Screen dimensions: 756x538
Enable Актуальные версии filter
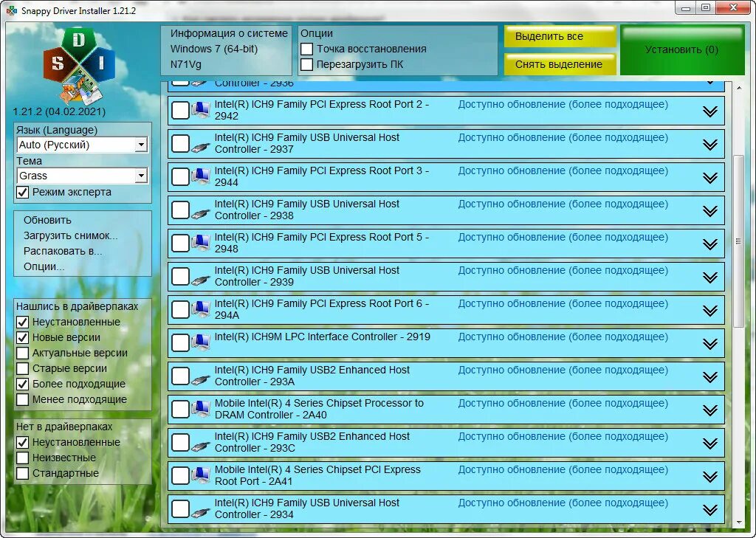pos(23,353)
